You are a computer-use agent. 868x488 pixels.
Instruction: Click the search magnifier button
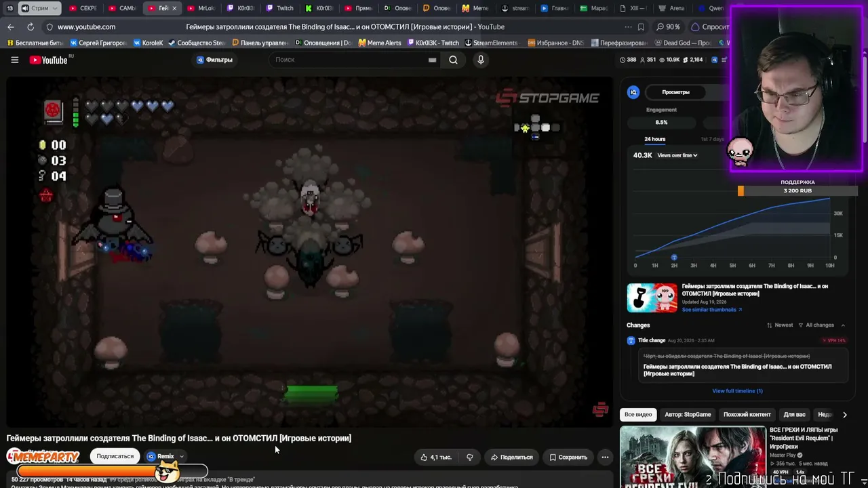coord(453,60)
